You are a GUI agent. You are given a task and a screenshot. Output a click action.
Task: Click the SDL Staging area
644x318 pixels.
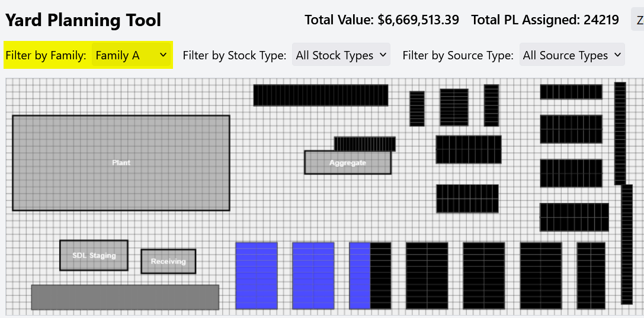coord(94,256)
